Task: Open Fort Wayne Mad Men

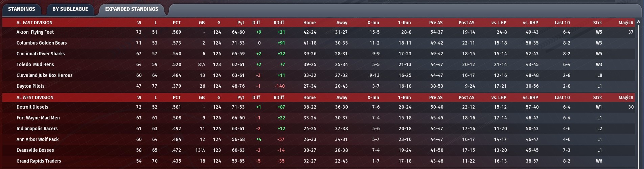Action: (38, 118)
